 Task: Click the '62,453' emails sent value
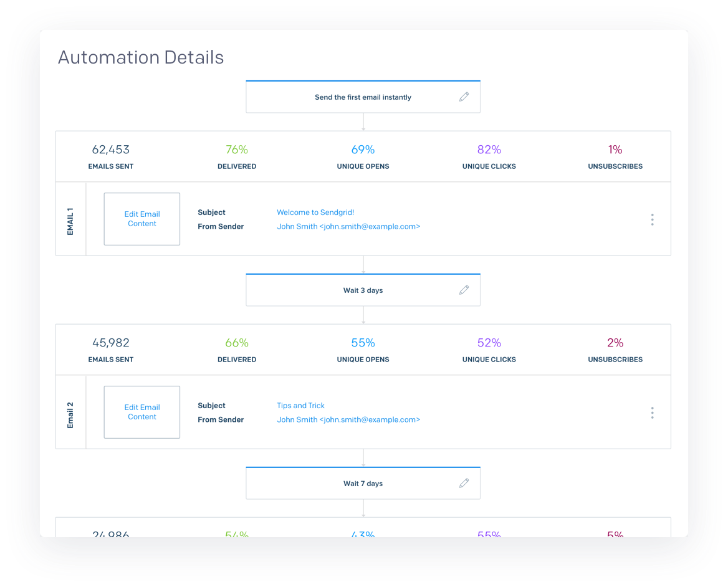(x=110, y=150)
